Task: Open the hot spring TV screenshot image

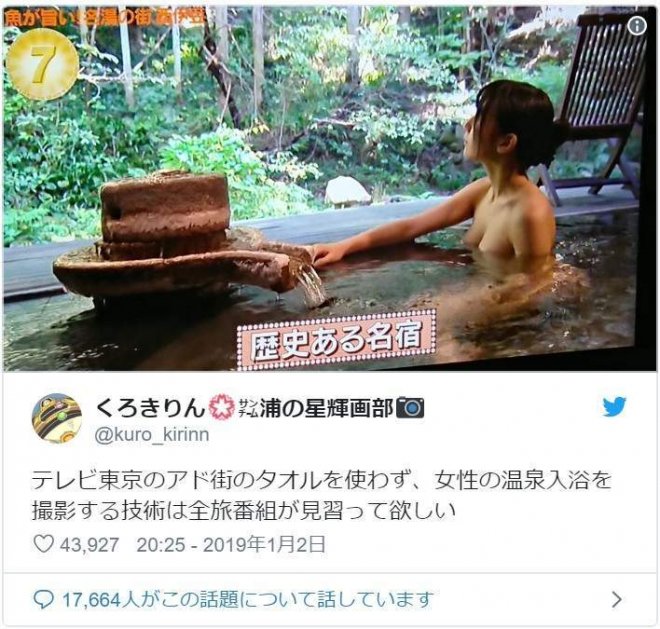Action: coord(330,189)
